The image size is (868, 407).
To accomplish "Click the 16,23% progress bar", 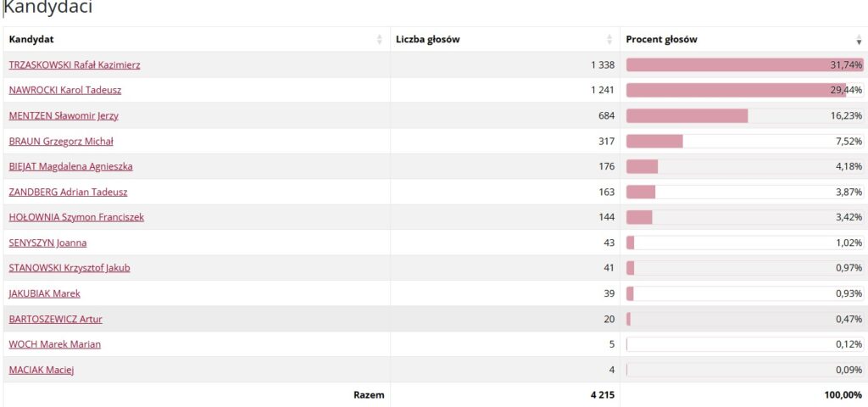I will pyautogui.click(x=744, y=115).
